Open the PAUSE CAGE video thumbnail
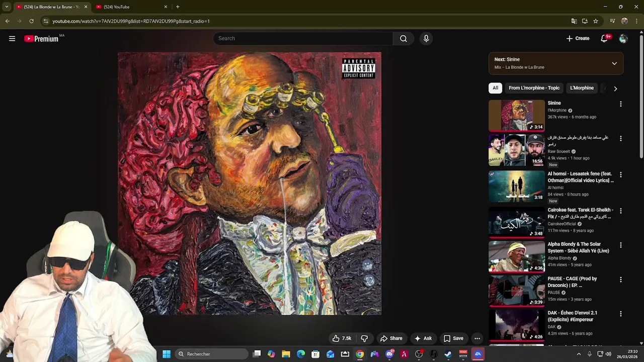Screen dimensions: 644x362 click(516, 291)
